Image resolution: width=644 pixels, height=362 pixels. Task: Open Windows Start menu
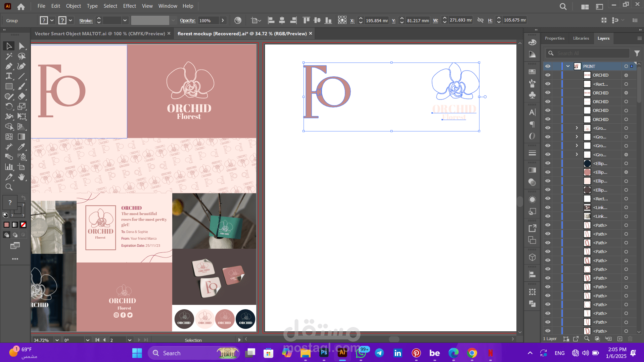[137, 353]
